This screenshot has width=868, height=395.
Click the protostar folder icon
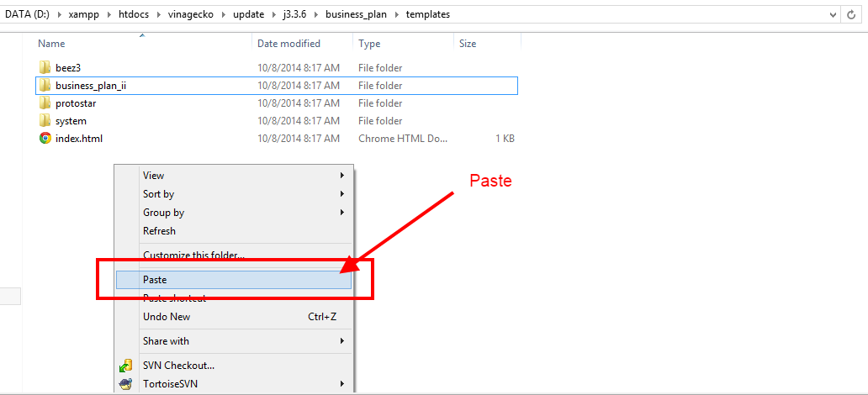[x=45, y=103]
